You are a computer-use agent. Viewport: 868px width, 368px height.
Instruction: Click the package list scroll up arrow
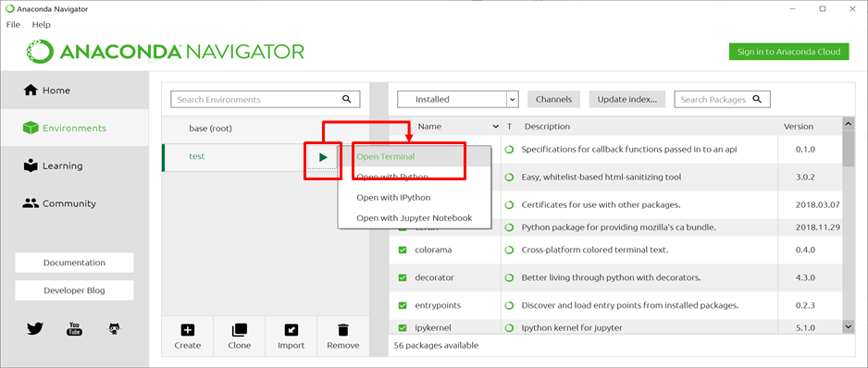click(x=849, y=123)
